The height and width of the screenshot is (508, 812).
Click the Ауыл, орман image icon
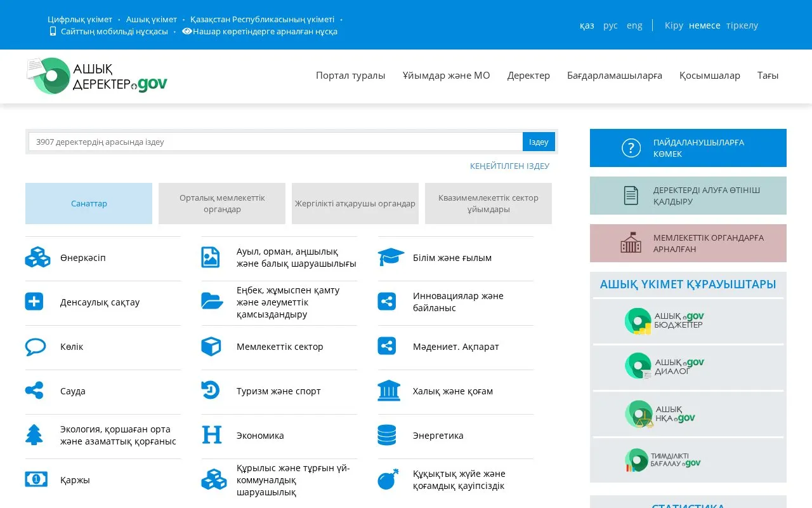(210, 257)
